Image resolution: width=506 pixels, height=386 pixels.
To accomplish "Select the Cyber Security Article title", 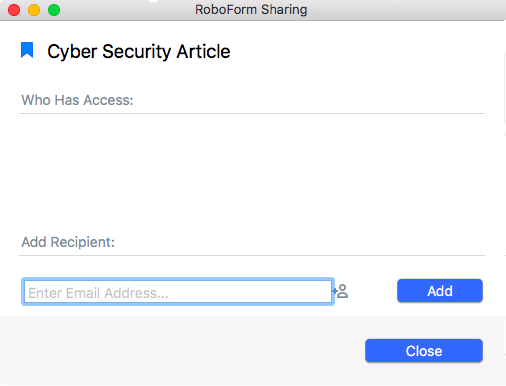I will [x=139, y=51].
